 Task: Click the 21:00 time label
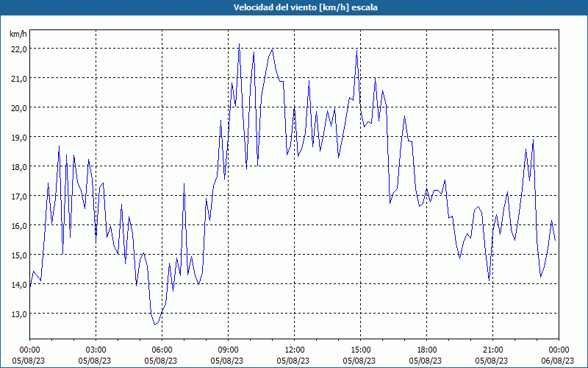tap(492, 350)
